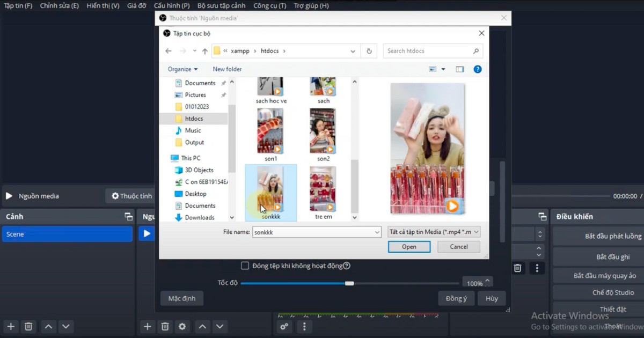Open the Công cụ menu
Viewport: 644px width, 338px height.
269,5
